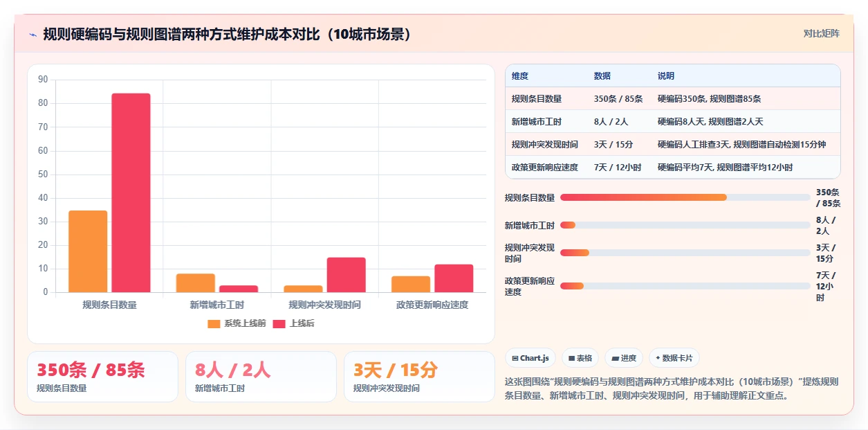
Task: Click the 90 y-axis tick label
Action: click(x=44, y=80)
